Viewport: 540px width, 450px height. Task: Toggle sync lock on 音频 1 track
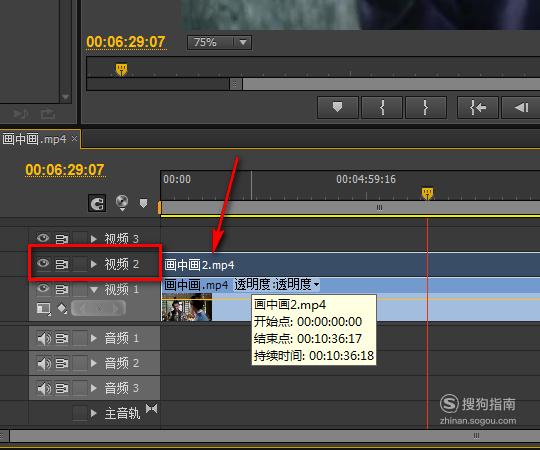[x=62, y=338]
